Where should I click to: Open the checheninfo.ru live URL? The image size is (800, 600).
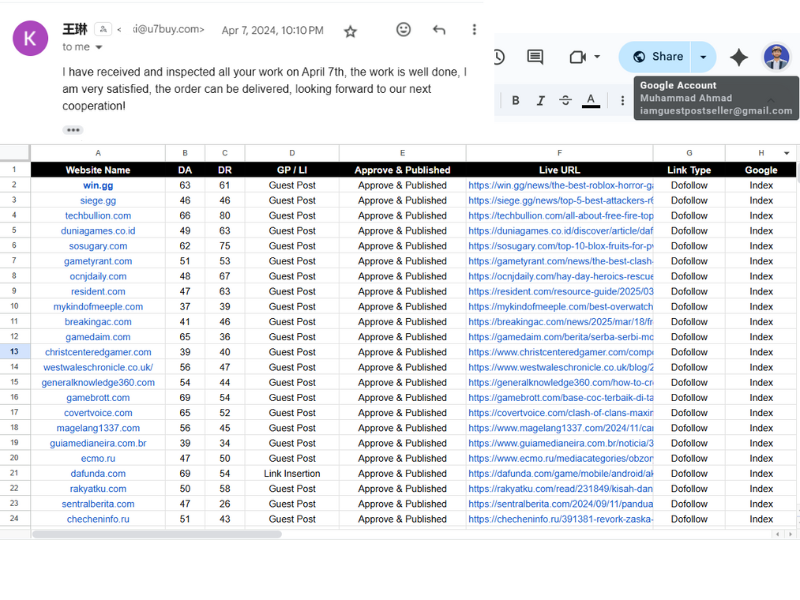click(560, 519)
